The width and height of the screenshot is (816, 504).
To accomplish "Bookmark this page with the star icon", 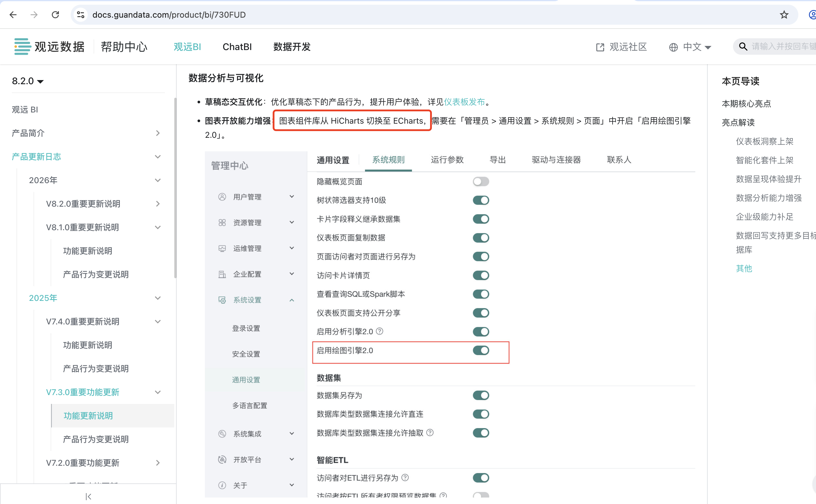I will click(x=784, y=15).
